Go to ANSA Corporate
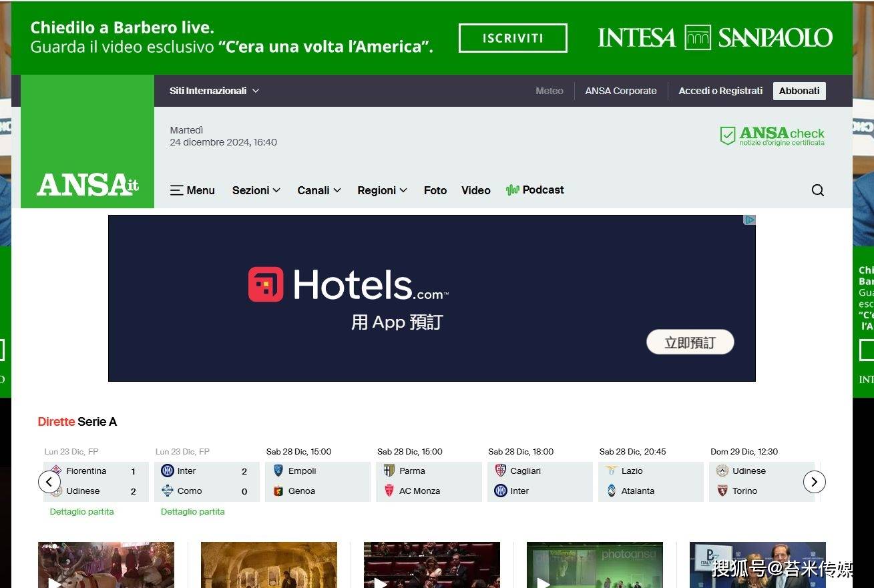This screenshot has width=874, height=588. coord(621,91)
